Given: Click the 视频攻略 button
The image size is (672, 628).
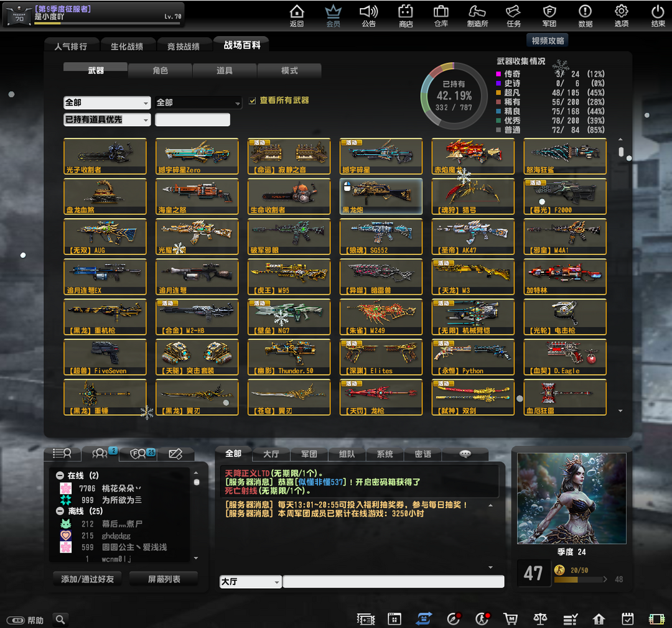Looking at the screenshot, I should [548, 41].
